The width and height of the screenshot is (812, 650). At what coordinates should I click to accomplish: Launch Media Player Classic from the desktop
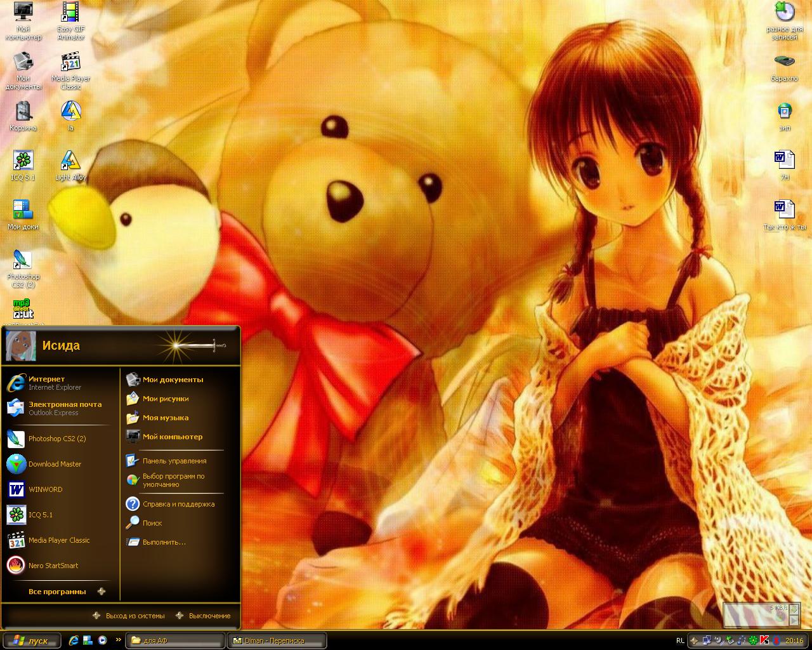[71, 70]
